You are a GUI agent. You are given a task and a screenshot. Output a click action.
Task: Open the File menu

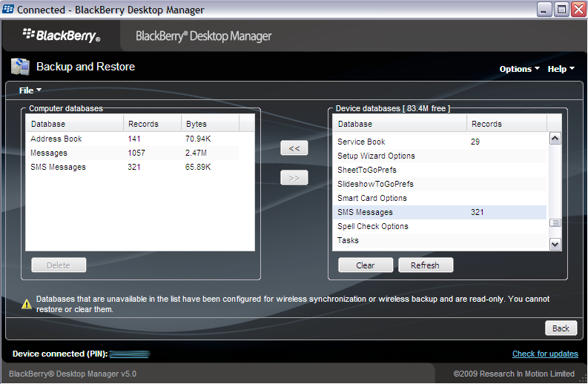30,90
